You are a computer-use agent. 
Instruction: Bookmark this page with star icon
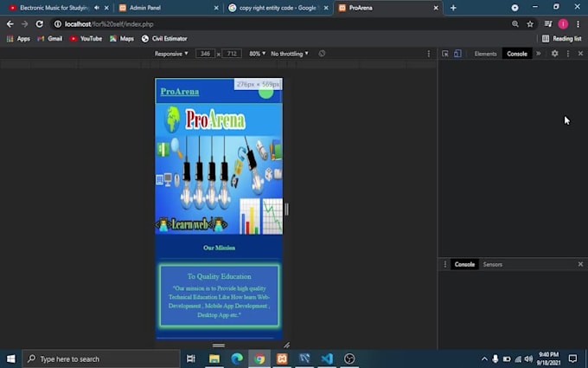[530, 24]
